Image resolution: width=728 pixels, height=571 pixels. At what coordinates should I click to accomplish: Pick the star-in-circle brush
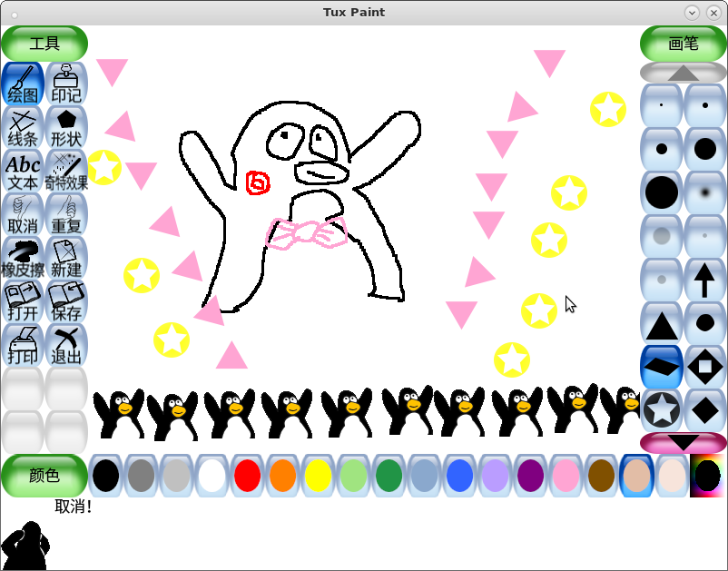pos(662,410)
